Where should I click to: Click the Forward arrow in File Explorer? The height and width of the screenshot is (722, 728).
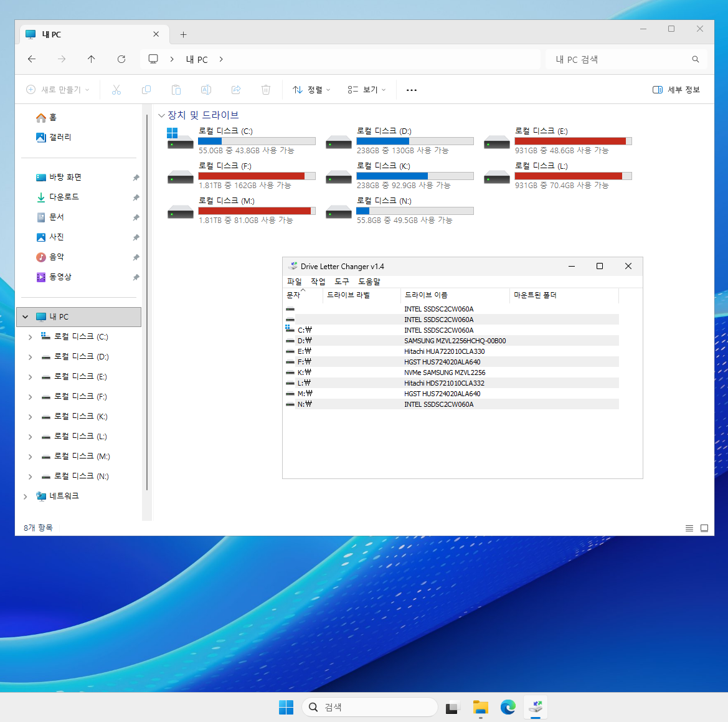pos(61,59)
